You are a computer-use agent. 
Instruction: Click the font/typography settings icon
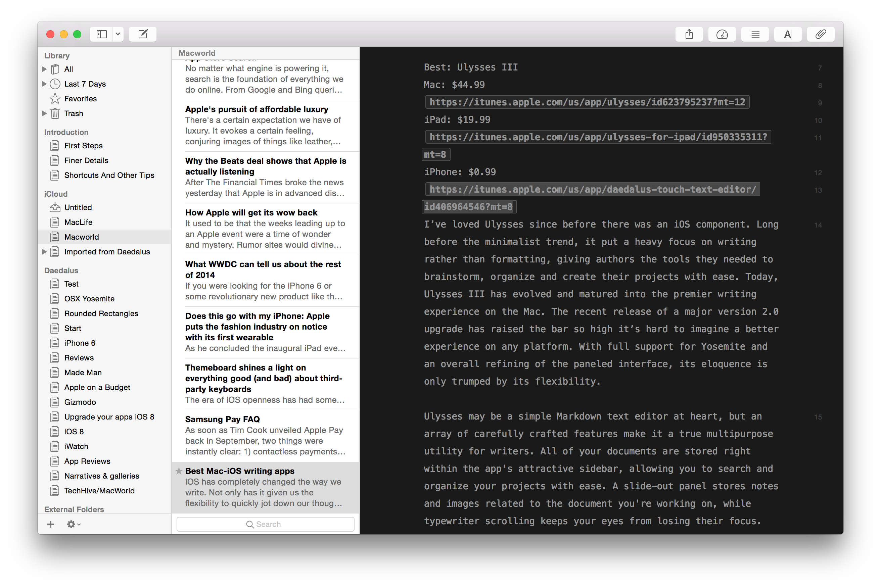(x=786, y=34)
